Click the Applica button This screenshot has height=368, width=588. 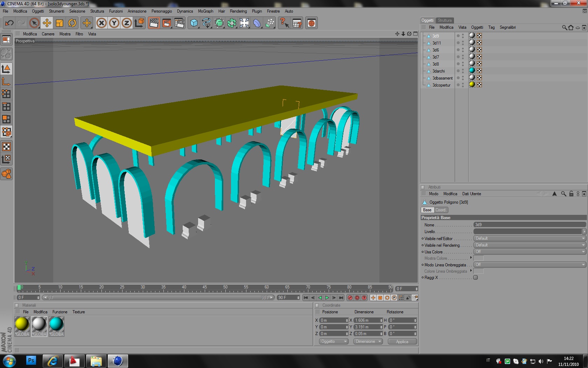(402, 341)
